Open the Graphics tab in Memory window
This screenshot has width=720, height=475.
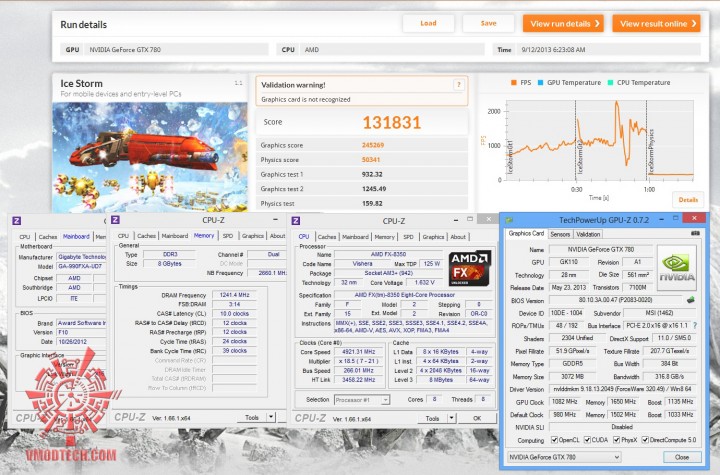pyautogui.click(x=253, y=236)
